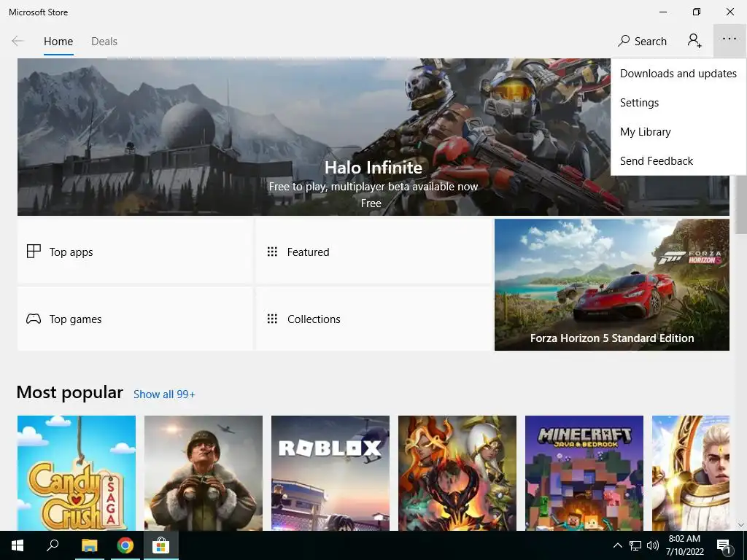This screenshot has width=747, height=560.
Task: Click the Search magnifier button
Action: (642, 42)
